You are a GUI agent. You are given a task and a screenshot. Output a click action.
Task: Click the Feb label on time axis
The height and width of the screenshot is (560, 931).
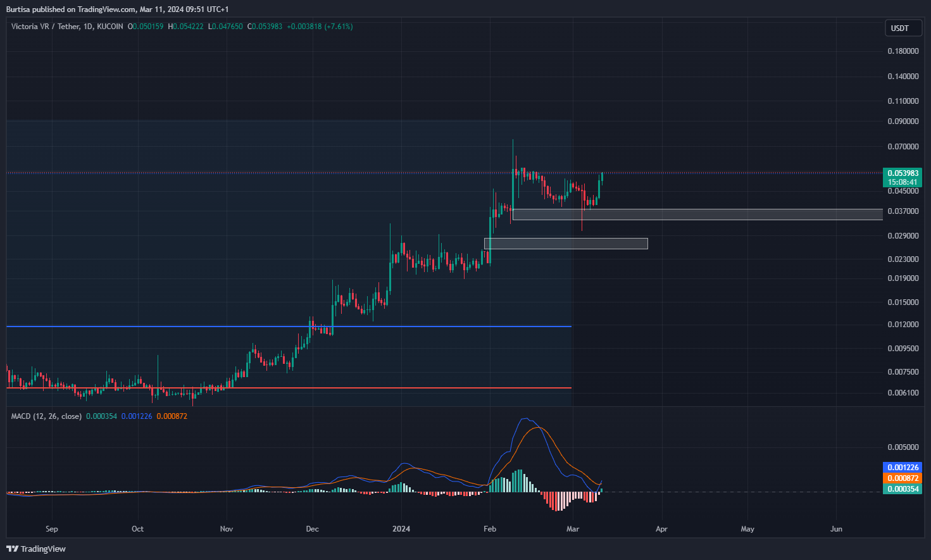[x=489, y=529]
